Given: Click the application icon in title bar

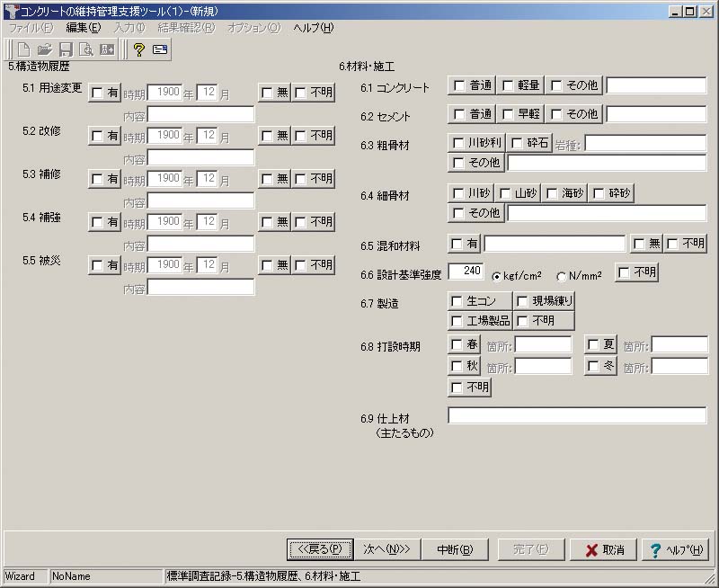Looking at the screenshot, I should point(11,11).
